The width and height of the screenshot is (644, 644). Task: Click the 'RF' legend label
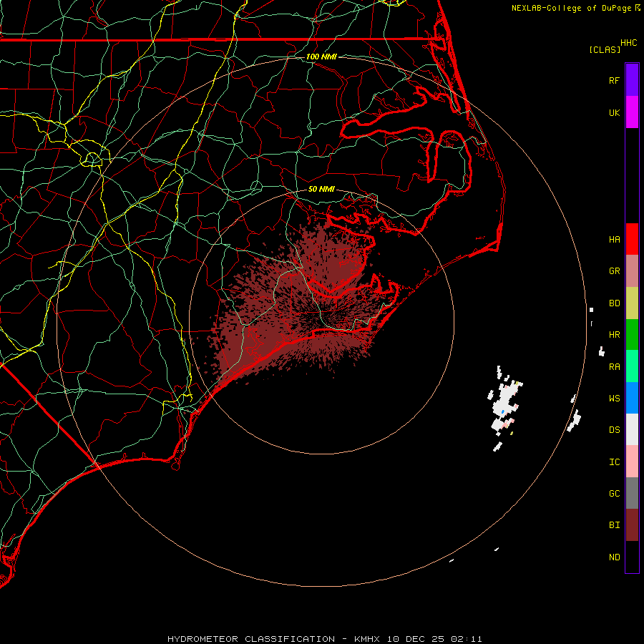(x=614, y=80)
